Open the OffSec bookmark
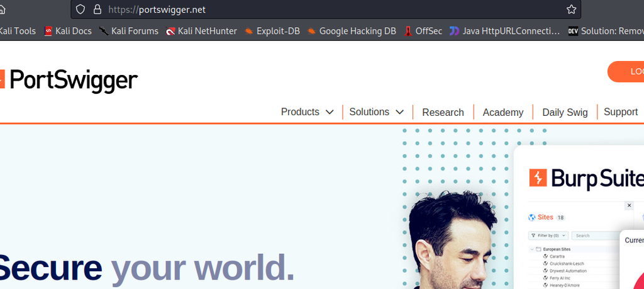The height and width of the screenshot is (289, 644). tap(423, 31)
